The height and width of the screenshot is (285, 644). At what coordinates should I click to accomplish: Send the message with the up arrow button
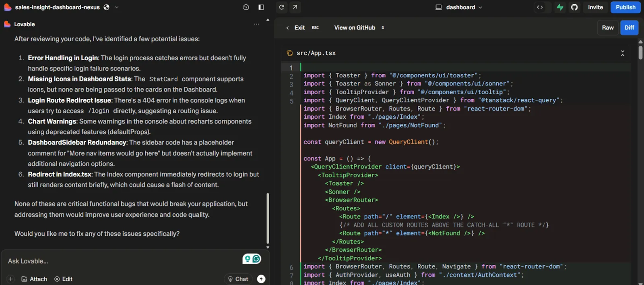click(261, 279)
